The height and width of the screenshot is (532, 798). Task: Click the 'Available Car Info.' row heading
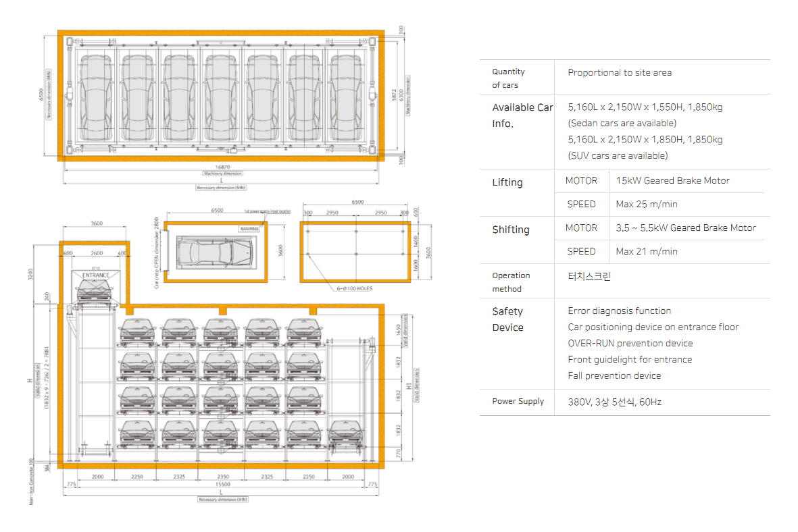(522, 115)
